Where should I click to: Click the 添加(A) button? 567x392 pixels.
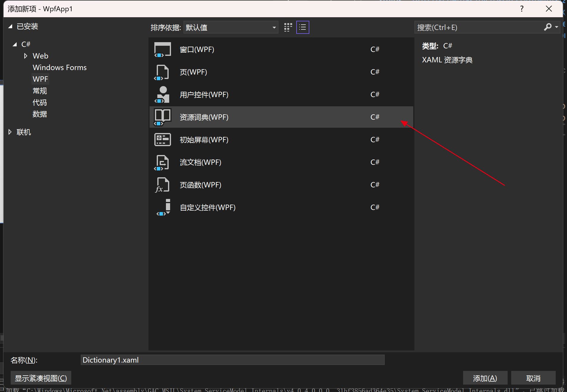[485, 378]
